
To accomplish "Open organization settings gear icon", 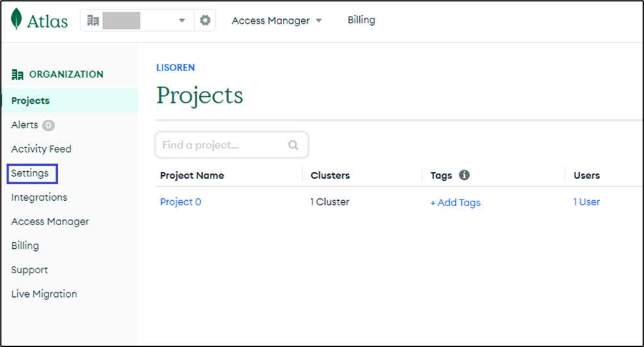I will coord(205,20).
